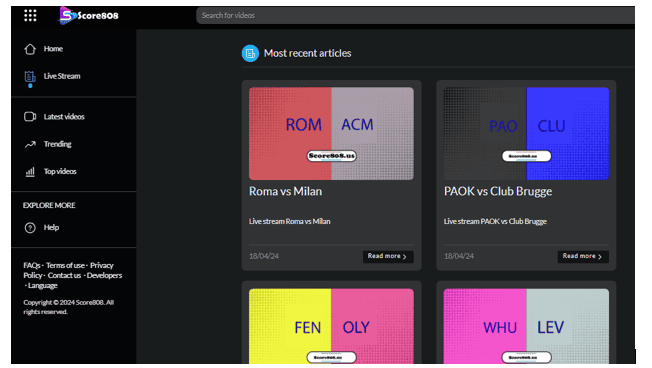Open the PAO CLU article thumbnail
Screen dimensions: 652x368
(526, 133)
